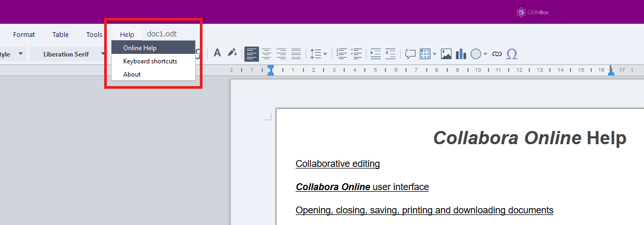Toggle bulleted list

coord(356,53)
